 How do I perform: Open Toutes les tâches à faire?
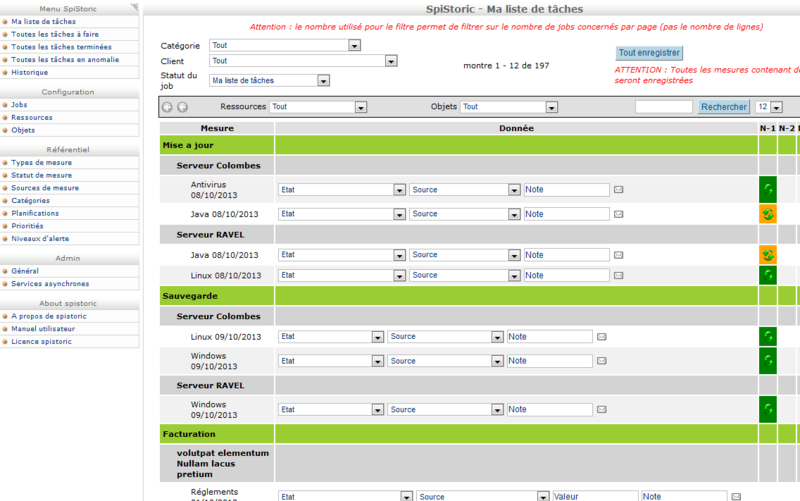point(55,34)
